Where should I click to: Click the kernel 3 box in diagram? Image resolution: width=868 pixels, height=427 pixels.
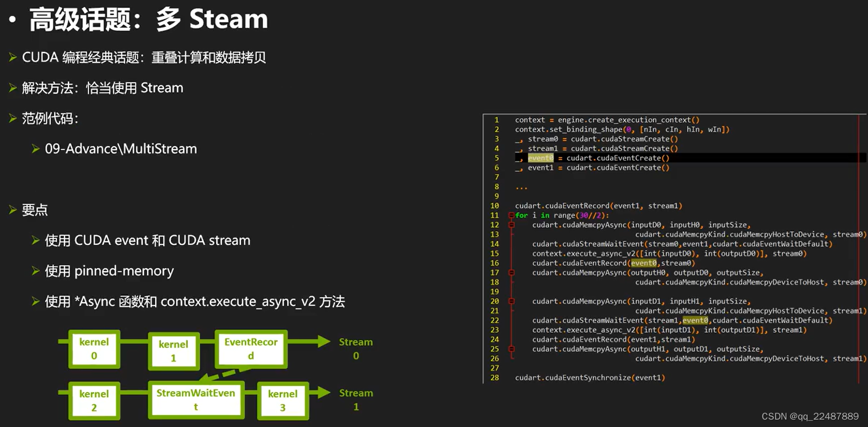coord(282,400)
